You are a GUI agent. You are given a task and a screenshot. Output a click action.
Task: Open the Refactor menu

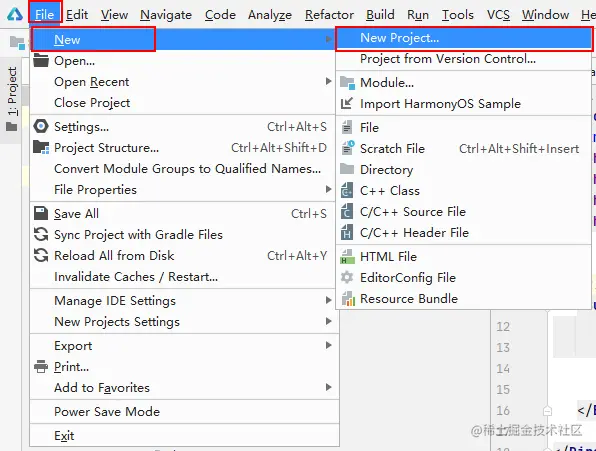click(x=329, y=14)
